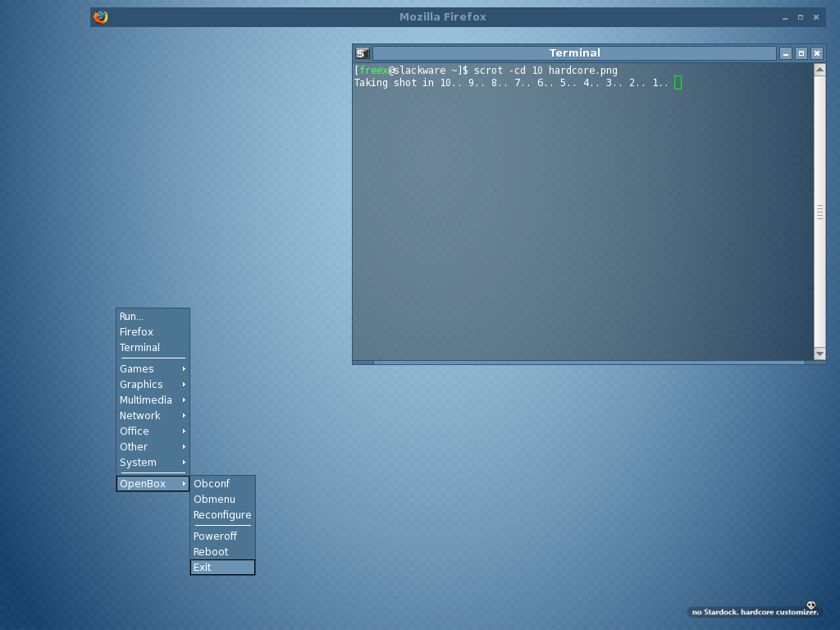840x630 pixels.
Task: Select Run... from the menu
Action: 153,317
